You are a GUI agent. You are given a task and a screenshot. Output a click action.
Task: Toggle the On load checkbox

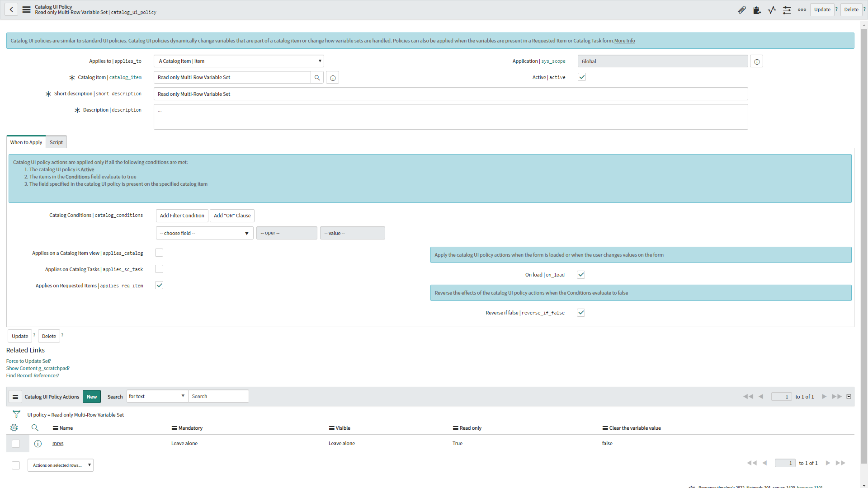581,275
